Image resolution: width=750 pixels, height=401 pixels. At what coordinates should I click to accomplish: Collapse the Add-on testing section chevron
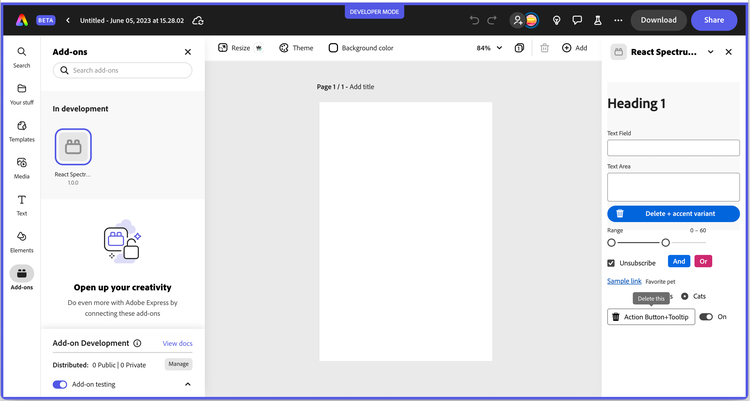pyautogui.click(x=188, y=384)
